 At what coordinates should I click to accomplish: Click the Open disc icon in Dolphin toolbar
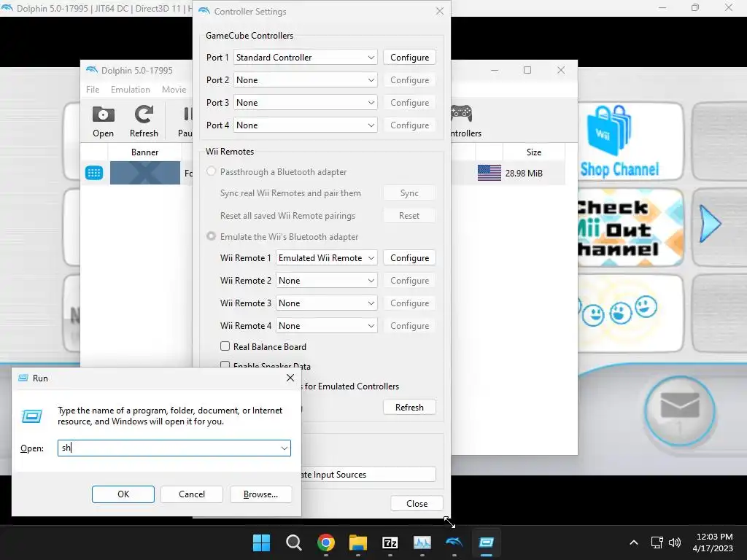(x=103, y=114)
